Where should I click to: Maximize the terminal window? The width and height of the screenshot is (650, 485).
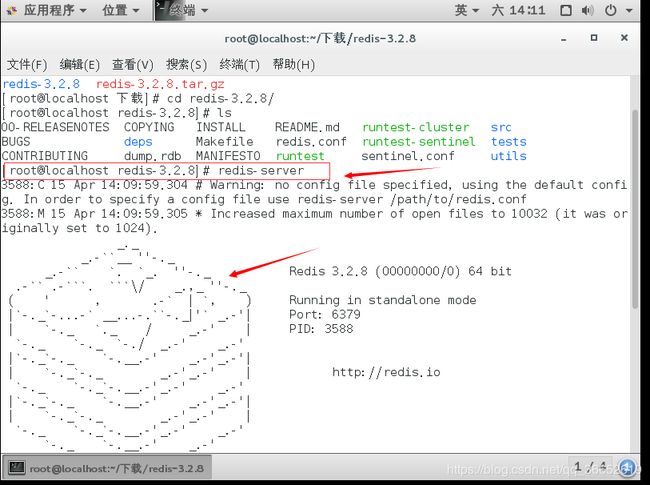594,38
